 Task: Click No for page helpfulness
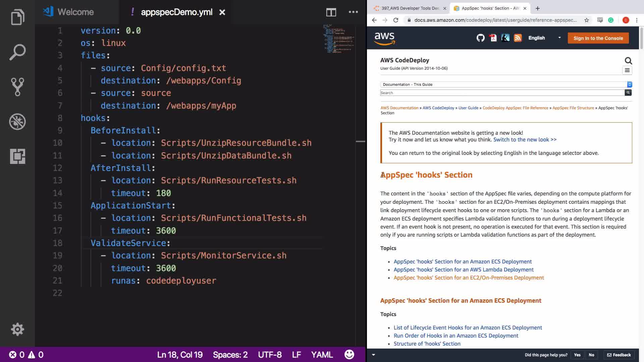coord(591,355)
